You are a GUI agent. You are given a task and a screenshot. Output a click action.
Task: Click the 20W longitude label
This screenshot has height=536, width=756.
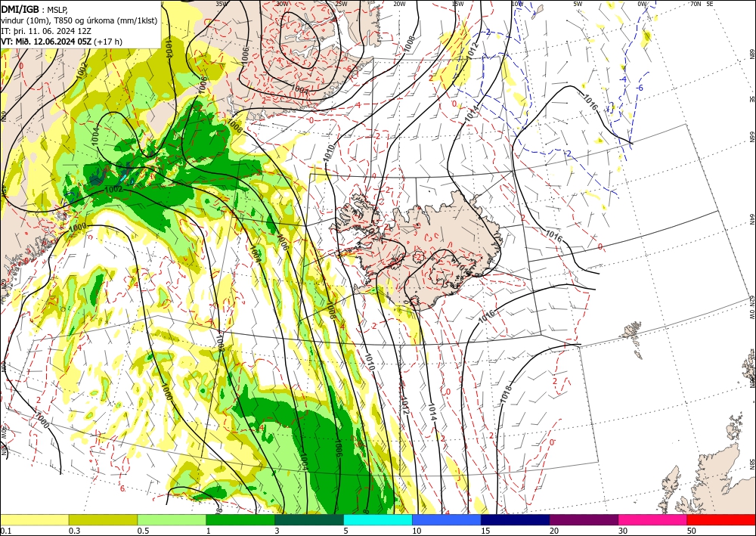[x=399, y=4]
